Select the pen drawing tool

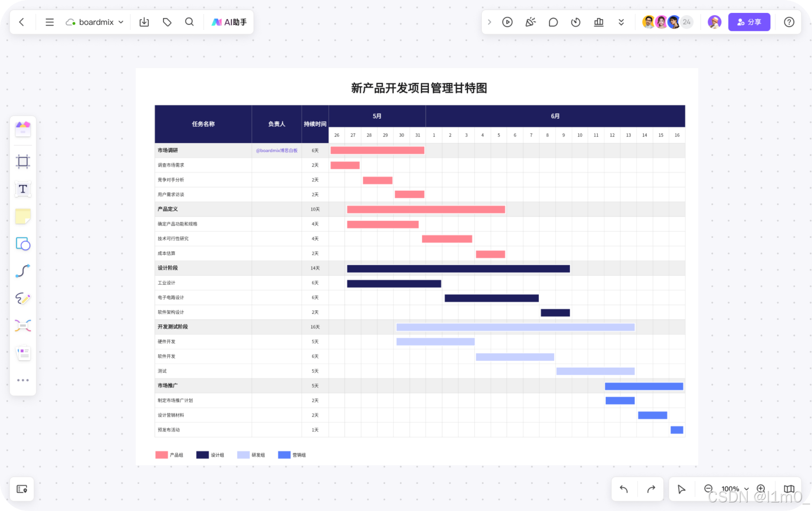tap(23, 298)
